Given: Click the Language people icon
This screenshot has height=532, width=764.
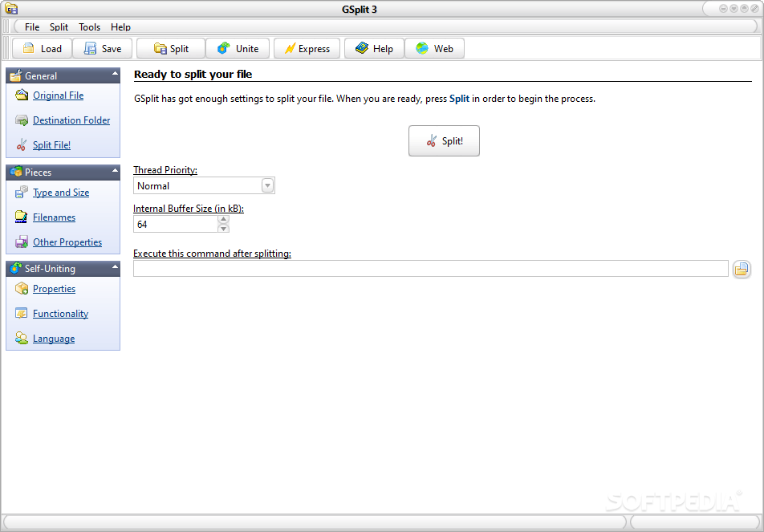Looking at the screenshot, I should point(22,338).
